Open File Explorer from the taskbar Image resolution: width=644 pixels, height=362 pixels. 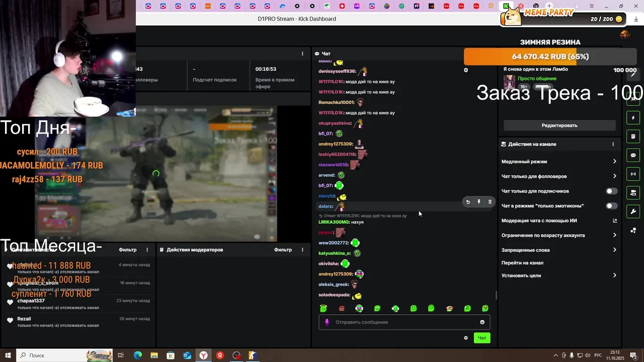(x=154, y=355)
